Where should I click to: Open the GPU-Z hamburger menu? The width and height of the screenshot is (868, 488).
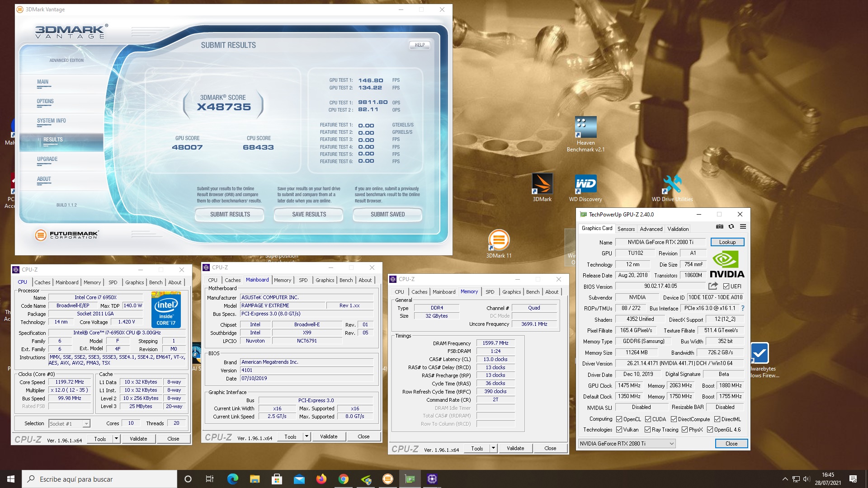pos(743,227)
